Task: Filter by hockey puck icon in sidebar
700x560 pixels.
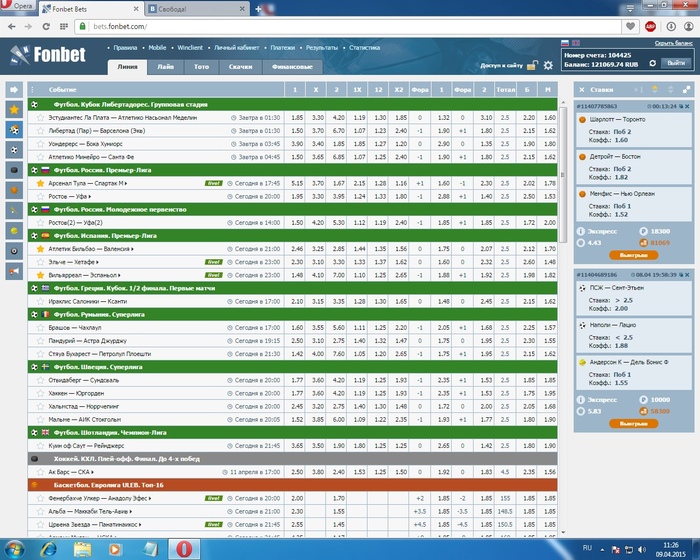Action: coord(14,170)
